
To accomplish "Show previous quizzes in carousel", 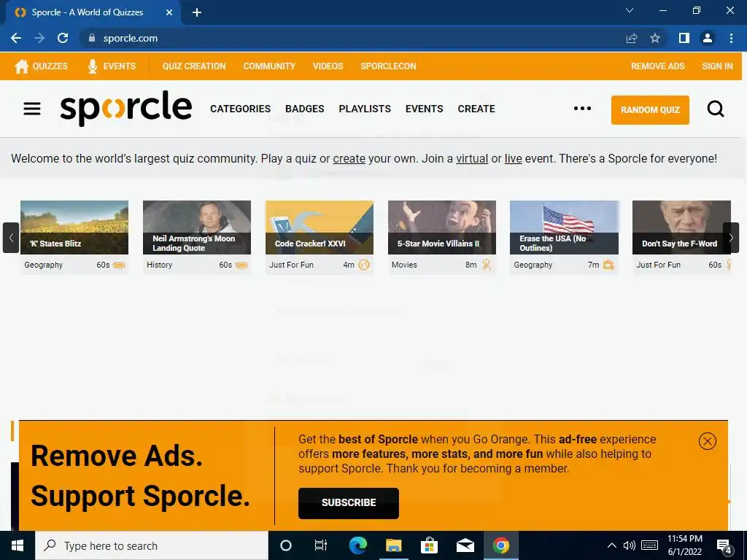I will tap(11, 238).
